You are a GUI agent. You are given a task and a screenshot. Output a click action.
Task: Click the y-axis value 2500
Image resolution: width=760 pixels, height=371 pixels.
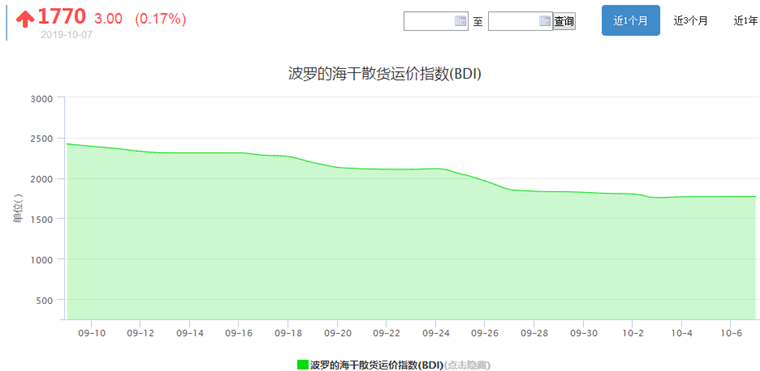tap(41, 139)
